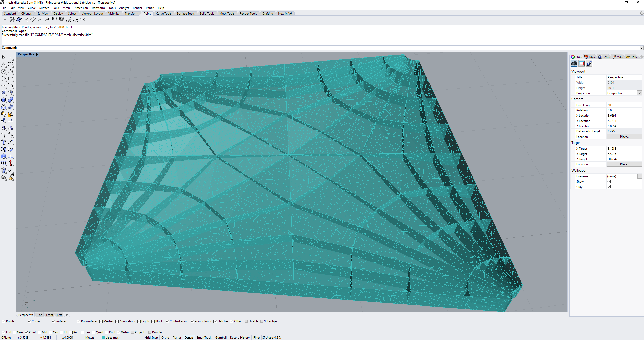The image size is (644, 340).
Task: Expand the Projection dropdown
Action: coord(639,93)
